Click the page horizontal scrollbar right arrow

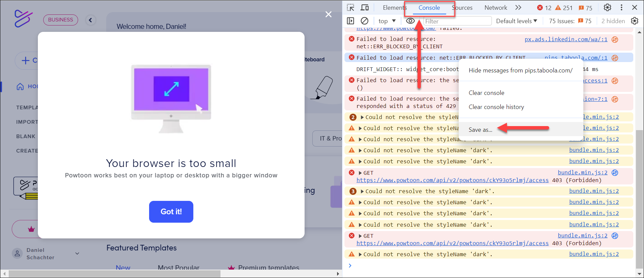tap(338, 274)
